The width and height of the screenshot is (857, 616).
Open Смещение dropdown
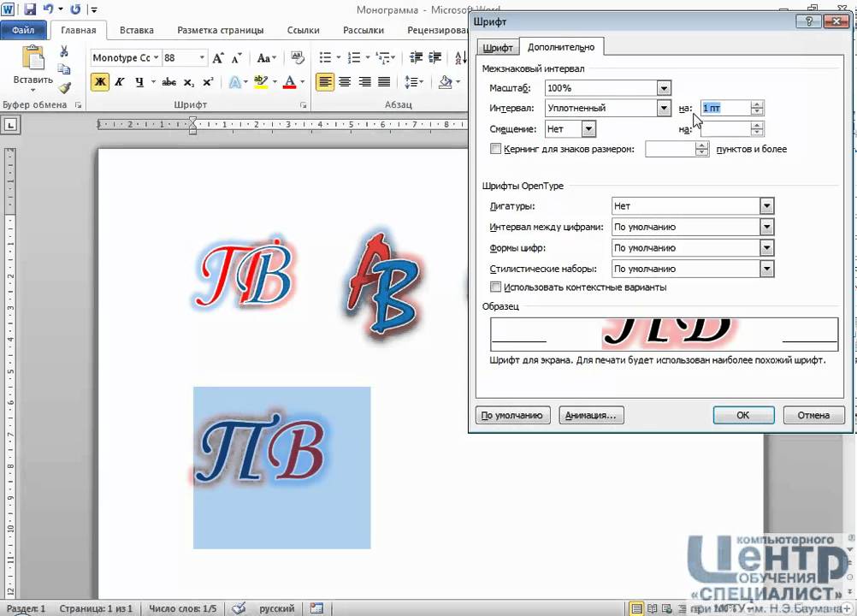588,129
